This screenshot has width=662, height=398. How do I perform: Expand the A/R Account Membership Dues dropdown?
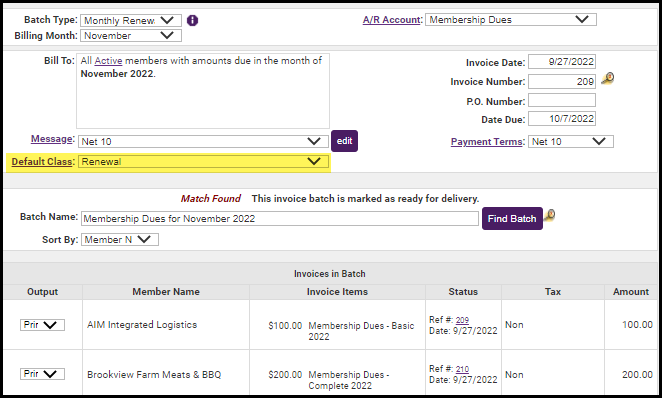(x=511, y=19)
